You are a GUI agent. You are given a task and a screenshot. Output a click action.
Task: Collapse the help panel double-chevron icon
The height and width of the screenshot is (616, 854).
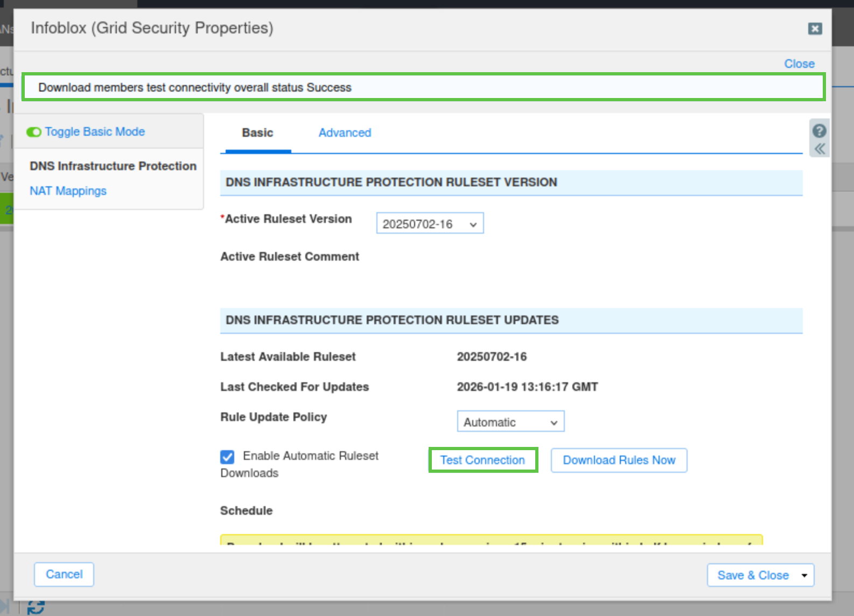(819, 149)
